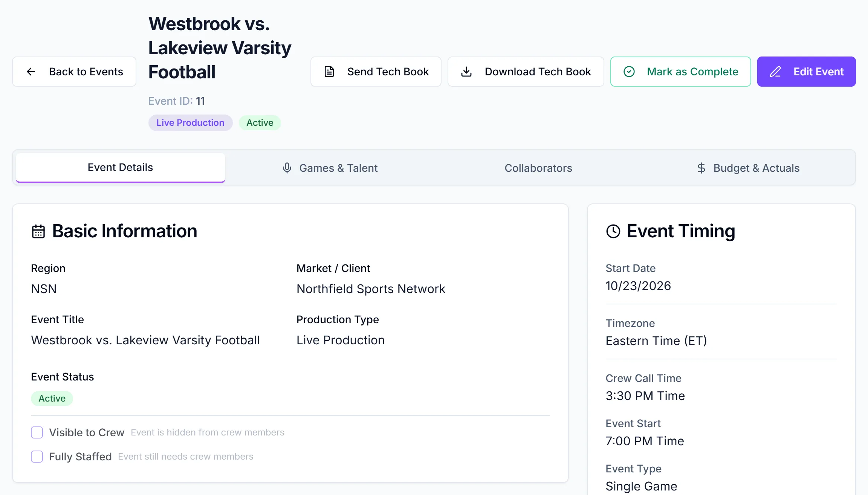Click the event start 7:00 PM value
This screenshot has width=868, height=495.
(645, 441)
